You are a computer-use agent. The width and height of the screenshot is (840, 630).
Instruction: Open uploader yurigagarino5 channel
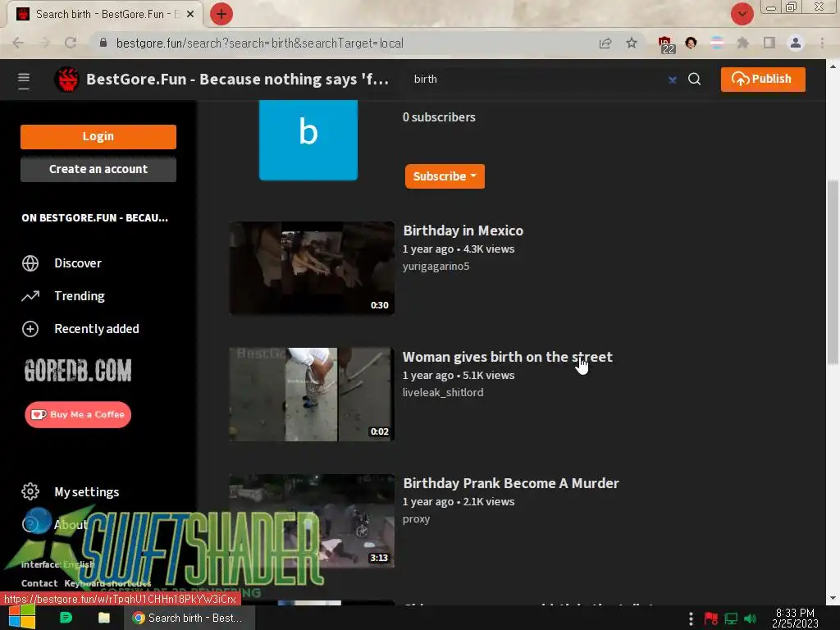(436, 267)
